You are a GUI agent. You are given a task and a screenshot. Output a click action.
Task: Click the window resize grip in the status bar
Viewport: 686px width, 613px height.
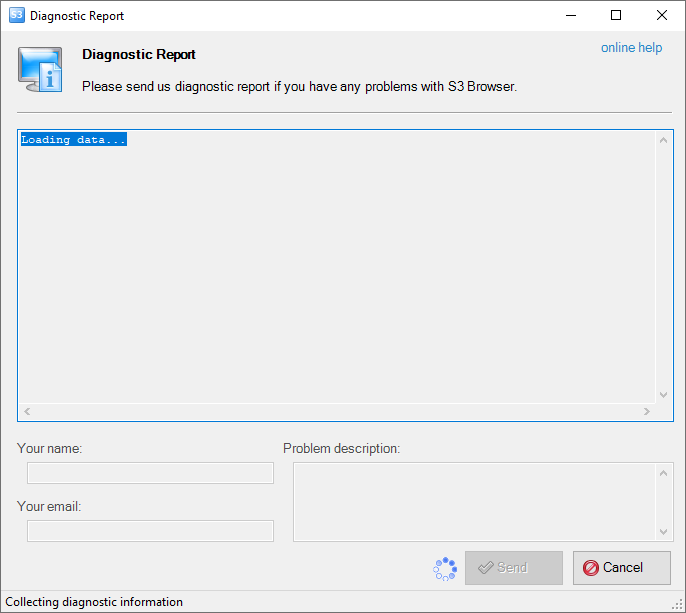click(677, 605)
